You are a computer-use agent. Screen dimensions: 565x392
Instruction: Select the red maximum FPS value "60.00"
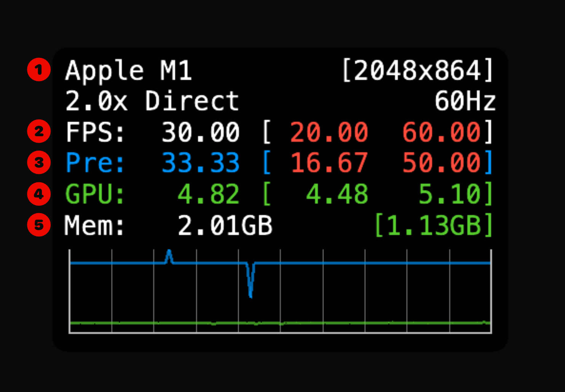(x=442, y=132)
